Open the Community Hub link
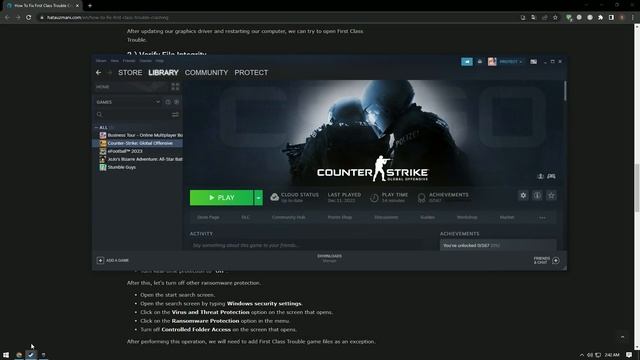The height and width of the screenshot is (360, 640). pyautogui.click(x=289, y=218)
